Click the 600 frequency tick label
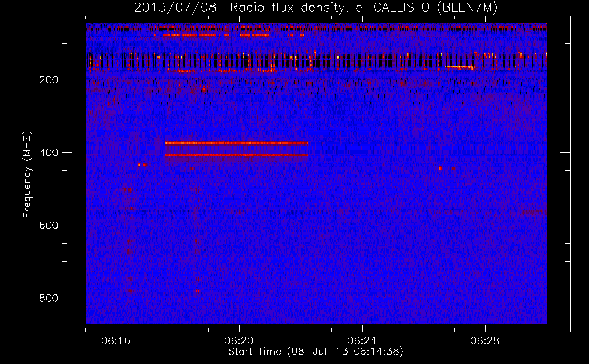Image resolution: width=589 pixels, height=364 pixels. coord(49,225)
